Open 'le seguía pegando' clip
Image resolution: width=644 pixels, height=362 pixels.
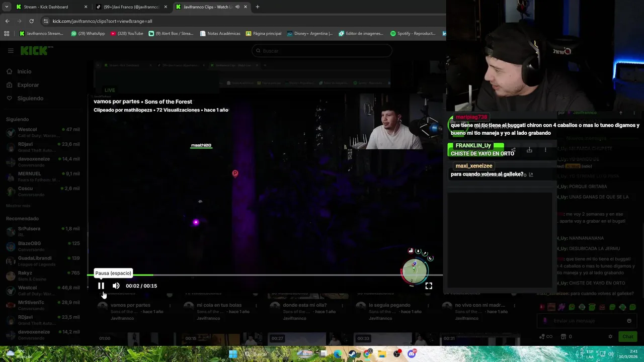coord(388,305)
